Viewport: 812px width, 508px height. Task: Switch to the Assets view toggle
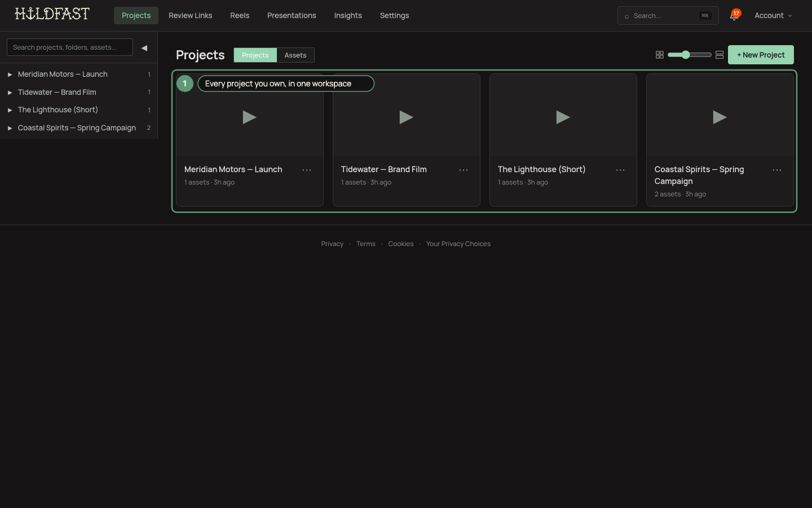(x=295, y=55)
